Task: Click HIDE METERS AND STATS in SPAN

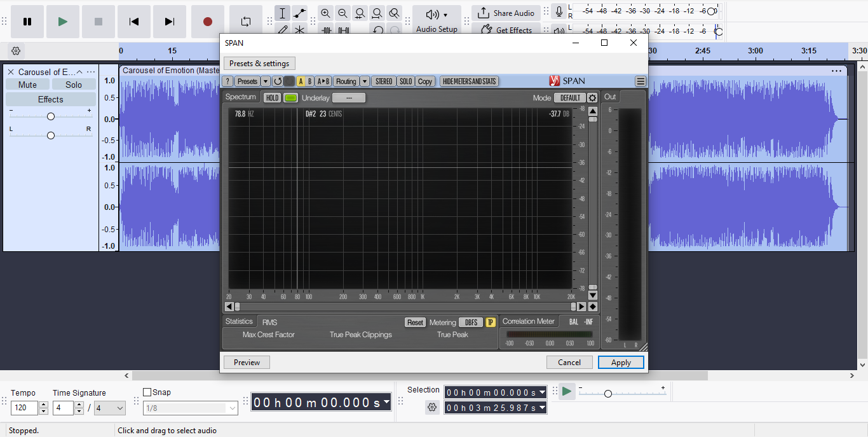Action: point(470,81)
